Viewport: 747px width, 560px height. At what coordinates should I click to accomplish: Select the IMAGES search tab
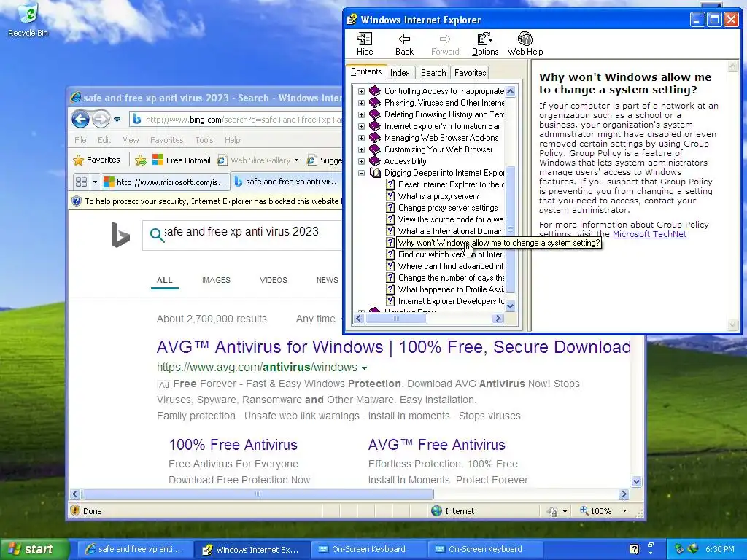pos(216,280)
